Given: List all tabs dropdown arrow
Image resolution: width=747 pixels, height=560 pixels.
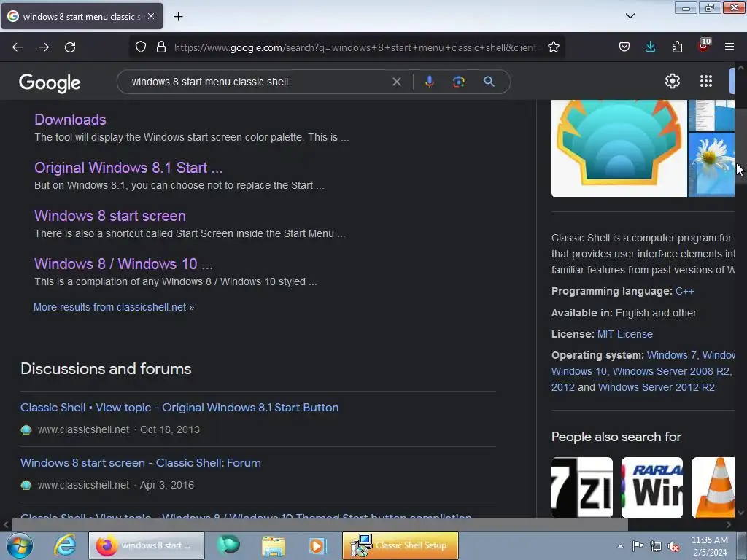Looking at the screenshot, I should 630,16.
